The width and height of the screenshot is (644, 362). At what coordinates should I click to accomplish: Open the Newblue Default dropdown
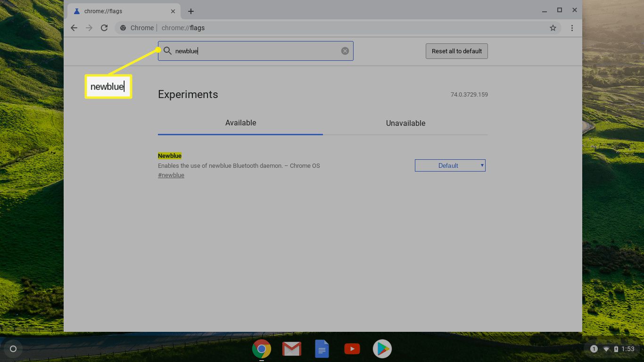pyautogui.click(x=450, y=165)
